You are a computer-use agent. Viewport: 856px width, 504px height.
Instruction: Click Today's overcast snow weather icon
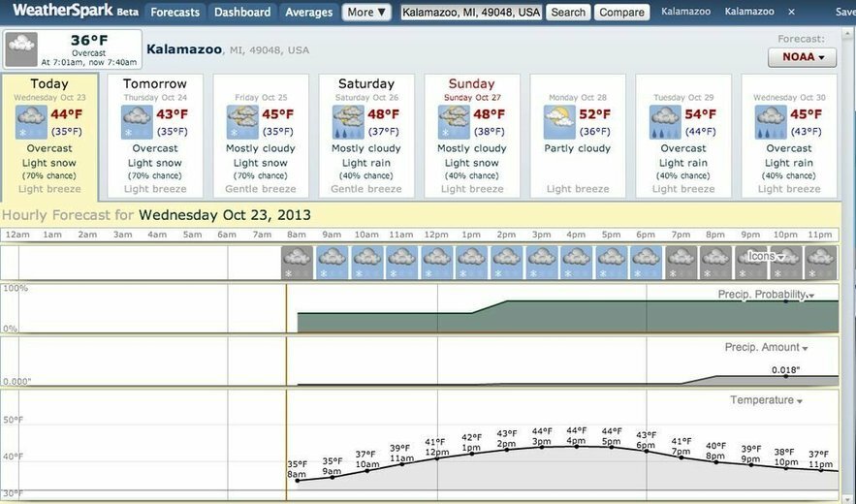coord(31,122)
